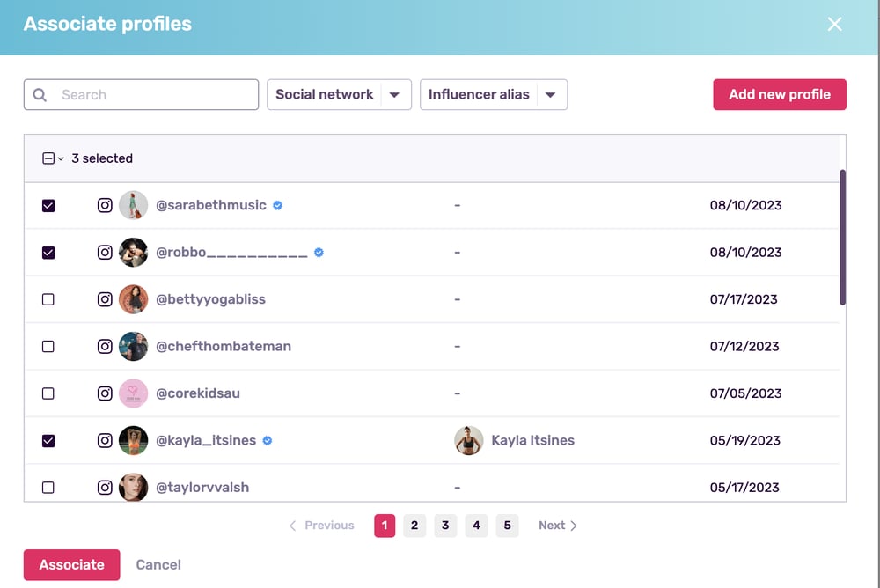Viewport: 880px width, 588px height.
Task: Go to page 2
Action: point(414,526)
